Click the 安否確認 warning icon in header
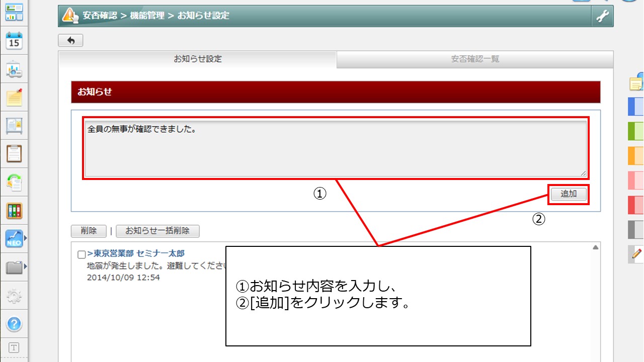 click(x=69, y=16)
